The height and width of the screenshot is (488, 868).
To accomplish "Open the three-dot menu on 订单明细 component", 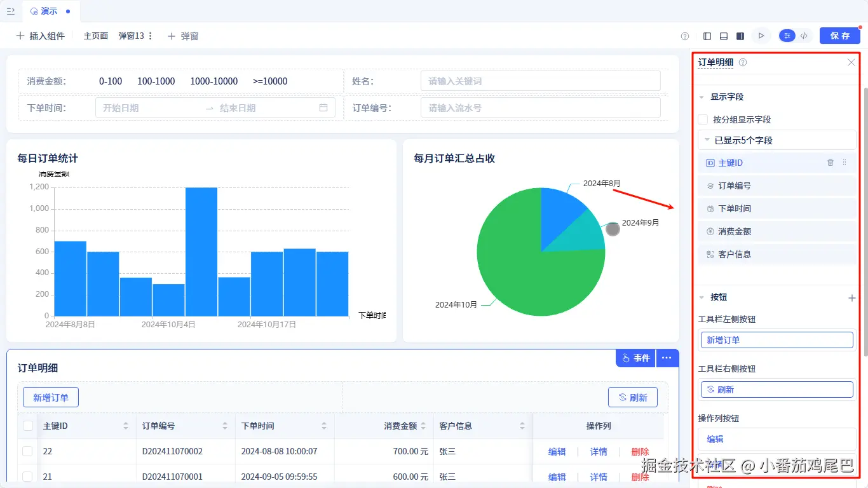I will 667,358.
